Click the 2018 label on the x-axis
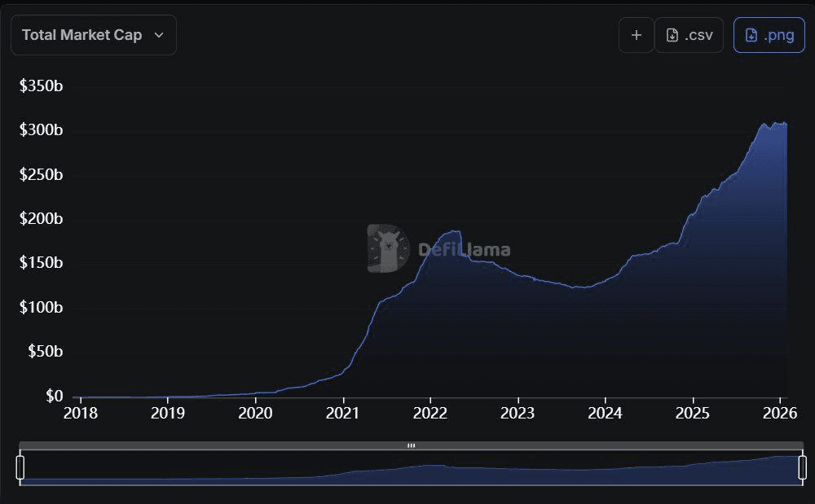This screenshot has width=815, height=504. [80, 413]
